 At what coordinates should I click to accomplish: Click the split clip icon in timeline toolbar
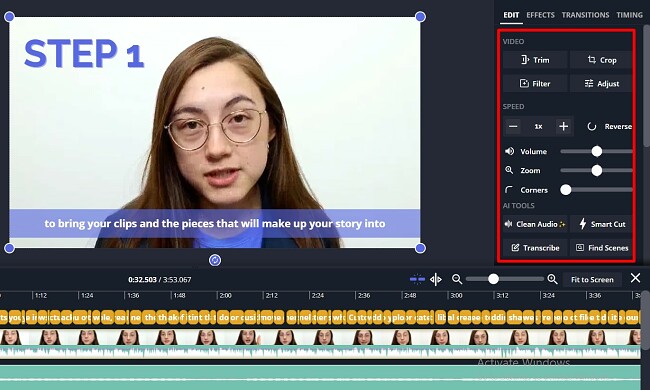click(436, 280)
